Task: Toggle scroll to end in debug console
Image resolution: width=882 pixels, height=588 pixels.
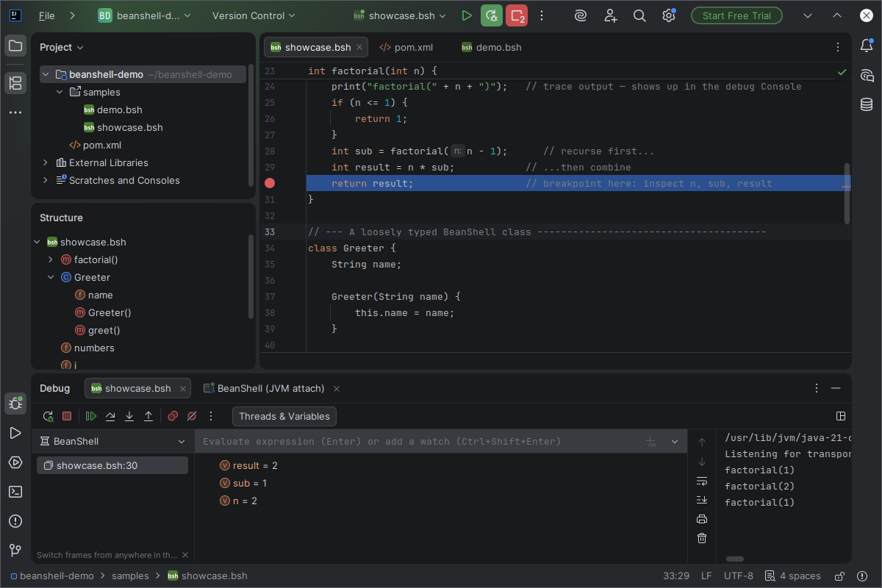Action: click(x=702, y=500)
